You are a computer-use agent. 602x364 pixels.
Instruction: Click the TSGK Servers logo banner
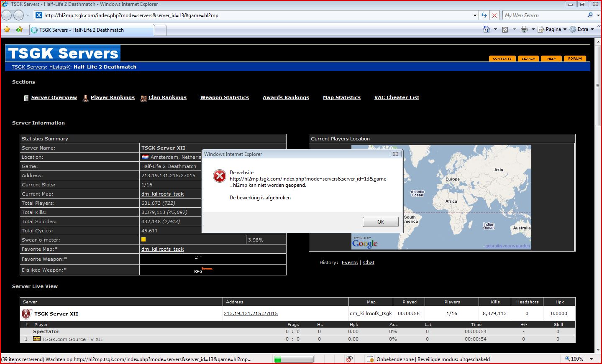63,53
